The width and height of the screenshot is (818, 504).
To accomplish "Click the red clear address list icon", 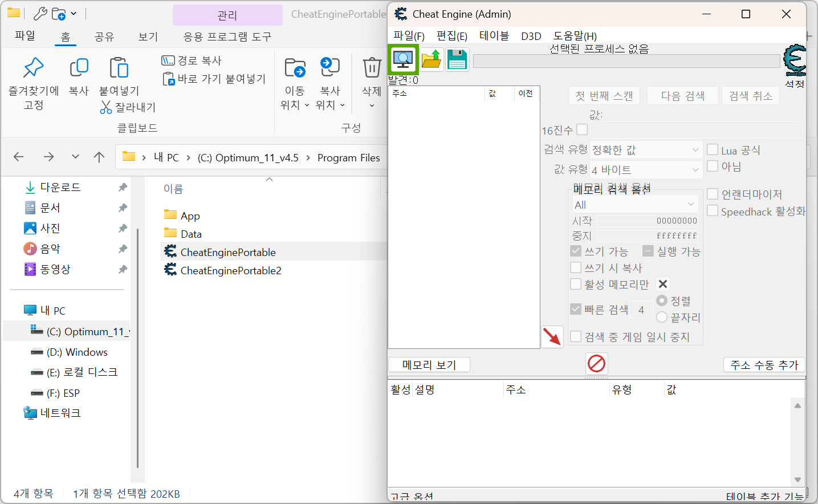I will (x=596, y=363).
